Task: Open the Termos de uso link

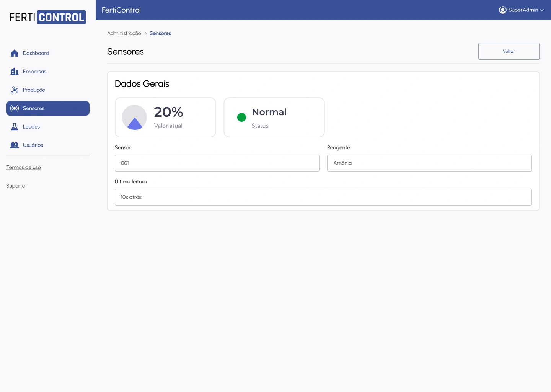Action: 23,167
